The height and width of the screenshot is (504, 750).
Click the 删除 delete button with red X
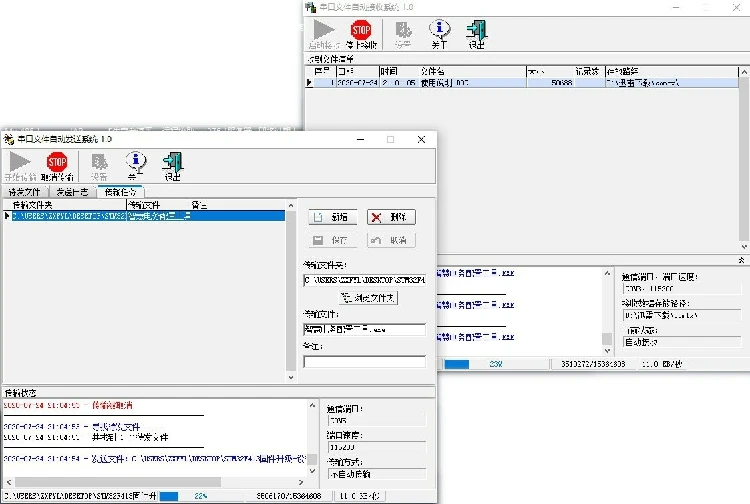[x=391, y=217]
